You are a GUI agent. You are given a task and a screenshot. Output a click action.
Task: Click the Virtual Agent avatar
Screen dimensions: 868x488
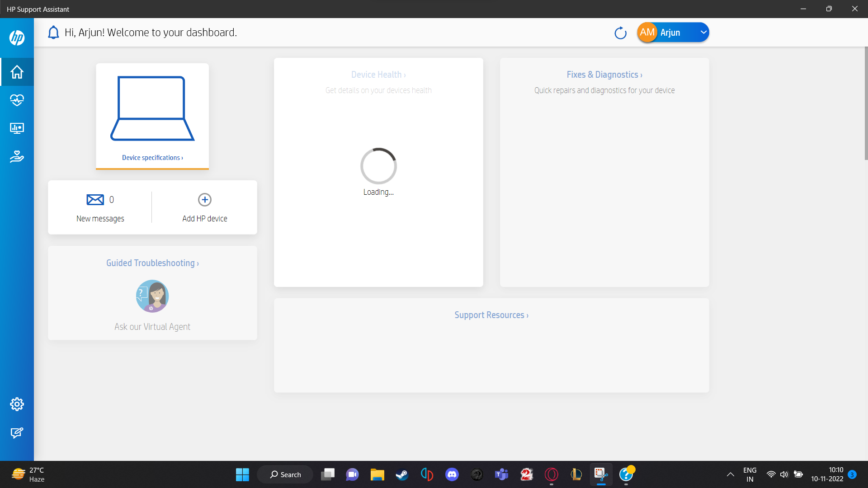(152, 296)
